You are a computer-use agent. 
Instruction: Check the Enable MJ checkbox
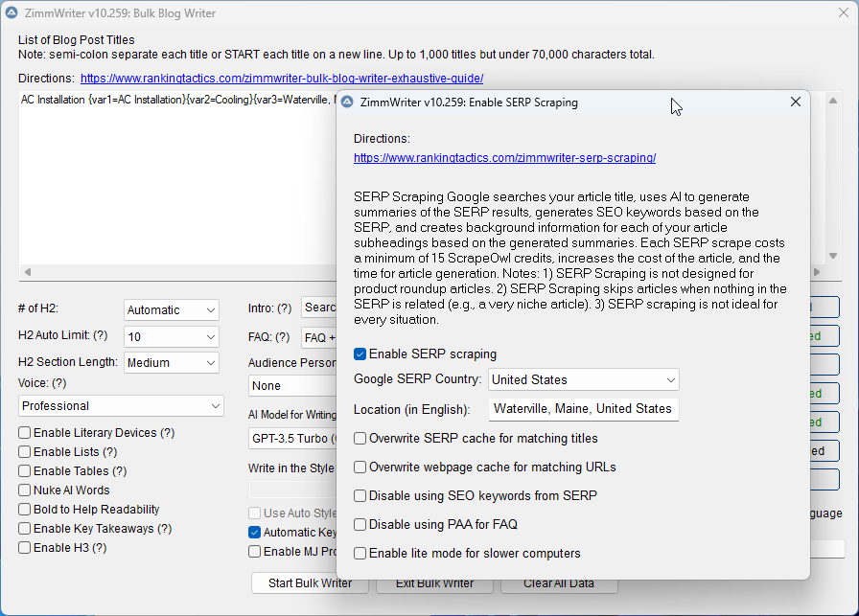click(x=254, y=552)
